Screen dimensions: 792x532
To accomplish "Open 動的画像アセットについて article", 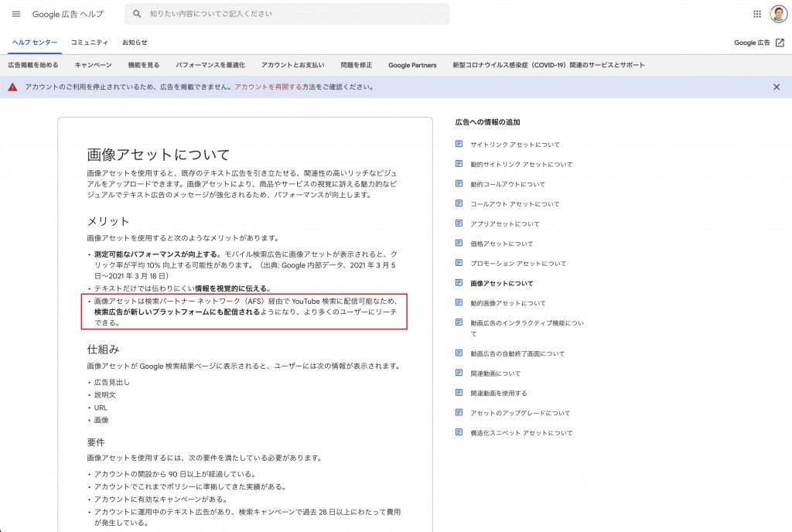I will coord(508,303).
